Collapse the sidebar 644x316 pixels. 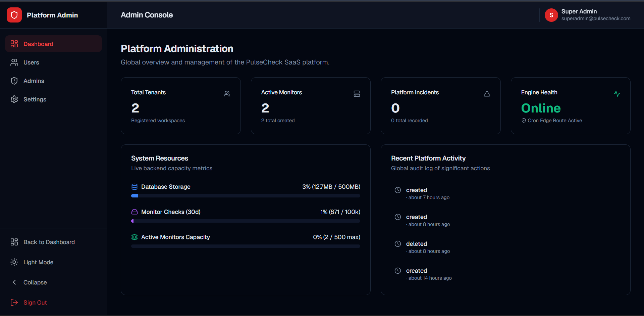point(53,282)
